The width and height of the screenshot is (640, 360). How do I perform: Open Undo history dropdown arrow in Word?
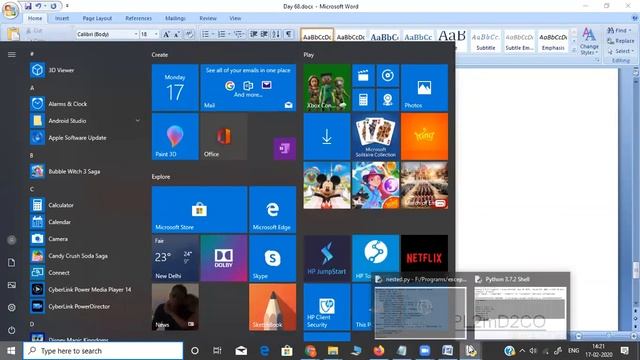45,6
